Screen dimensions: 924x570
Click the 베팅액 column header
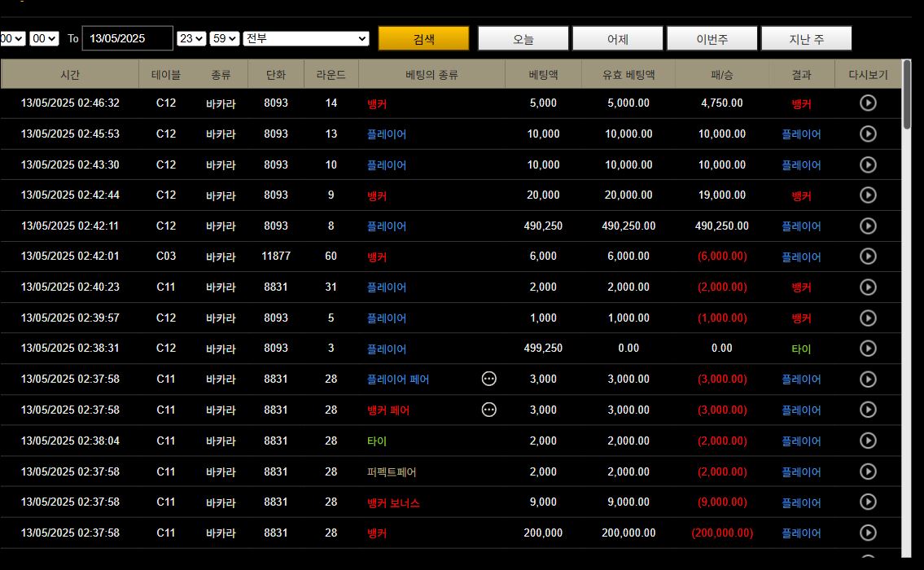[543, 75]
